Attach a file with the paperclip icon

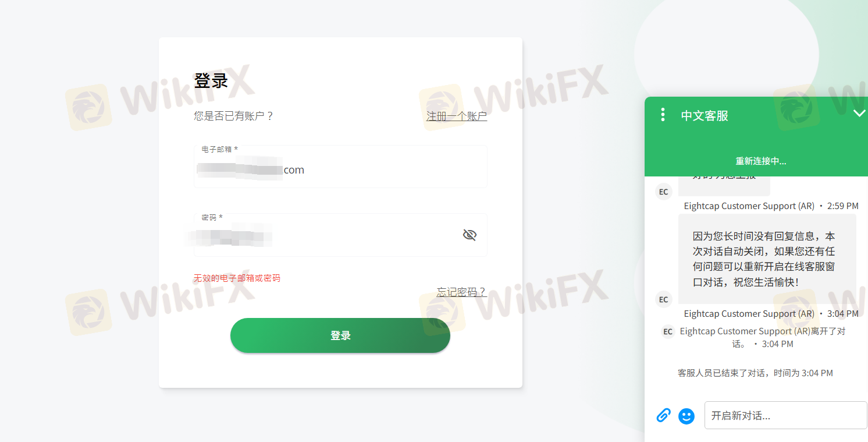pyautogui.click(x=663, y=415)
